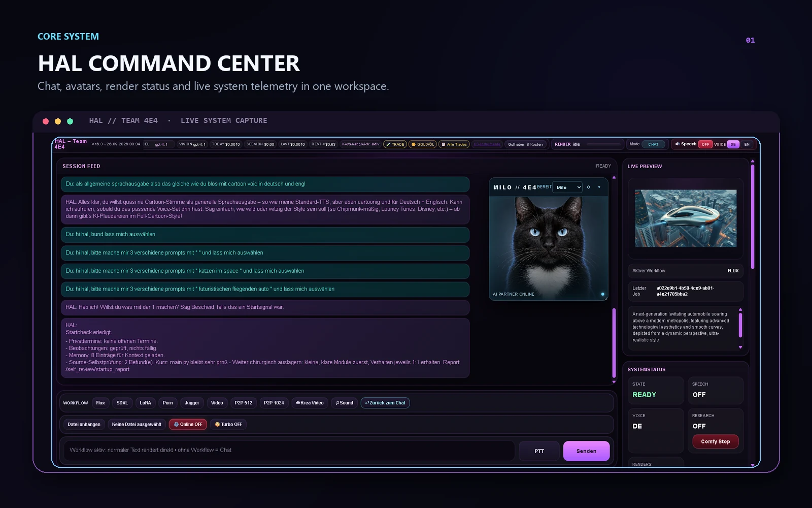Viewport: 812px width, 508px height.
Task: Click the Session Feed scrollbar
Action: click(x=614, y=343)
